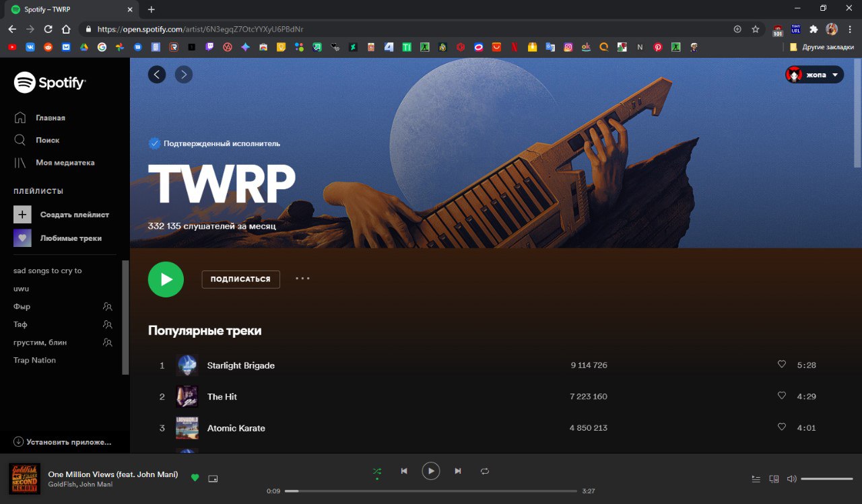Open Chrome three-dot menu
Image resolution: width=862 pixels, height=504 pixels.
tap(851, 29)
